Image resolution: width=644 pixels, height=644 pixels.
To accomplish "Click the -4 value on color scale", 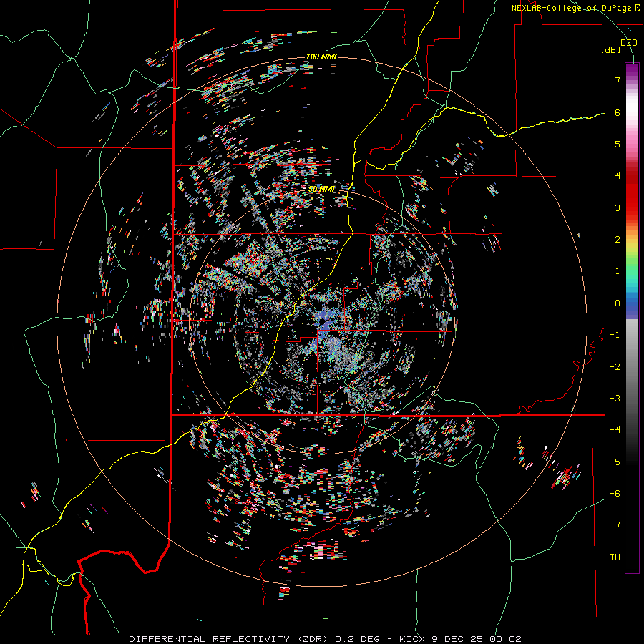I will tap(615, 430).
